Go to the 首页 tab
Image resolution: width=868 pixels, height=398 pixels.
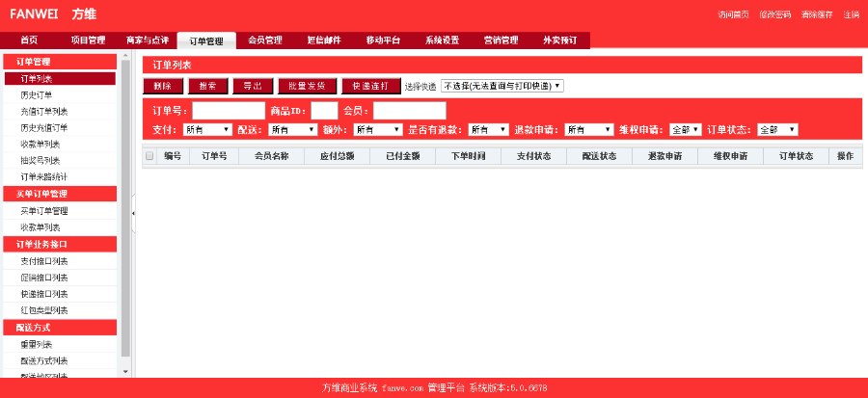click(29, 40)
